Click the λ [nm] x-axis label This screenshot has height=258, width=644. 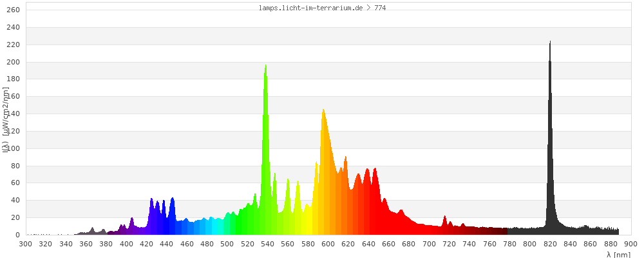[618, 254]
